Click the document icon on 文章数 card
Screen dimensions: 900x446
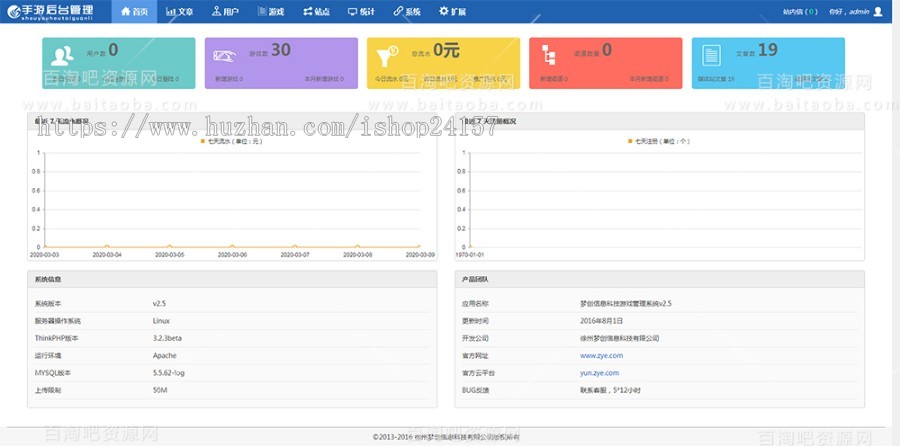pyautogui.click(x=712, y=55)
